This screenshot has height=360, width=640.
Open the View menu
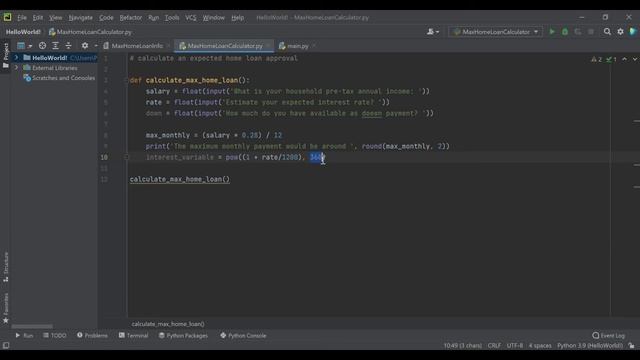point(56,18)
